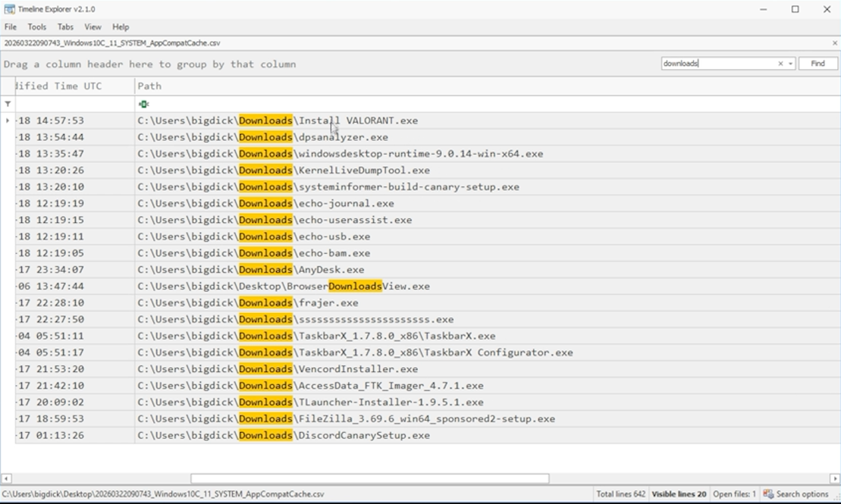
Task: Click the Total lines 642 status entry
Action: point(620,494)
